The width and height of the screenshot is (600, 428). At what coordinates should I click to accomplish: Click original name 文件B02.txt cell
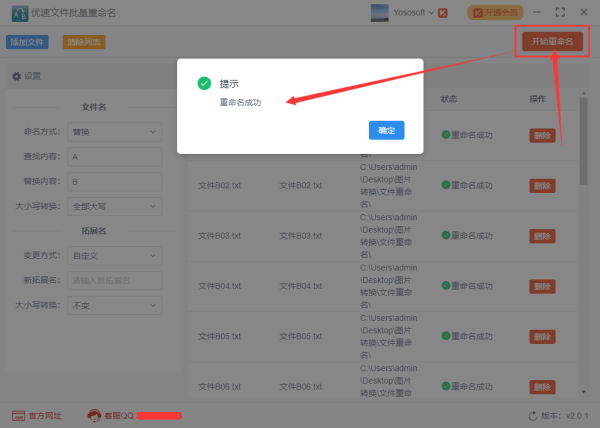[220, 186]
